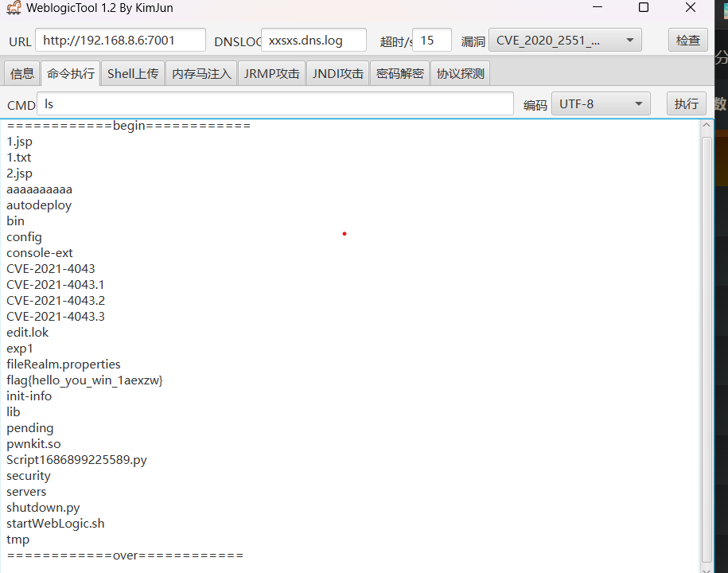Click the 执行 execute button
Image resolution: width=728 pixels, height=573 pixels.
tap(686, 104)
